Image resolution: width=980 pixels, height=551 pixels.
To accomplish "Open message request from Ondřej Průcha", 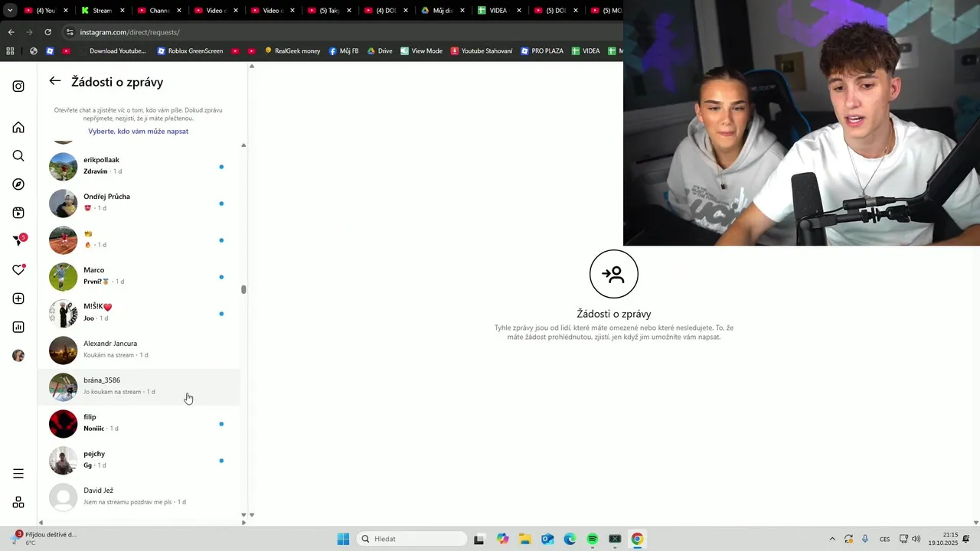I will (139, 203).
